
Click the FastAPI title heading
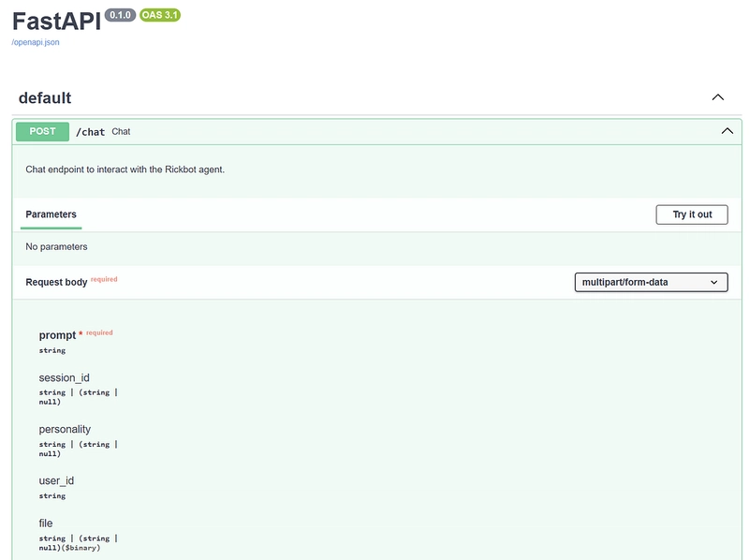tap(56, 22)
